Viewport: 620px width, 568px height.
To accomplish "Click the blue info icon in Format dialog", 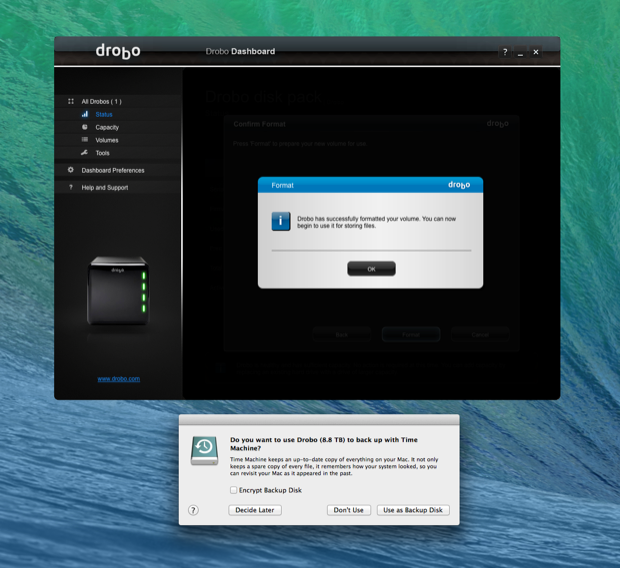I will tap(281, 221).
